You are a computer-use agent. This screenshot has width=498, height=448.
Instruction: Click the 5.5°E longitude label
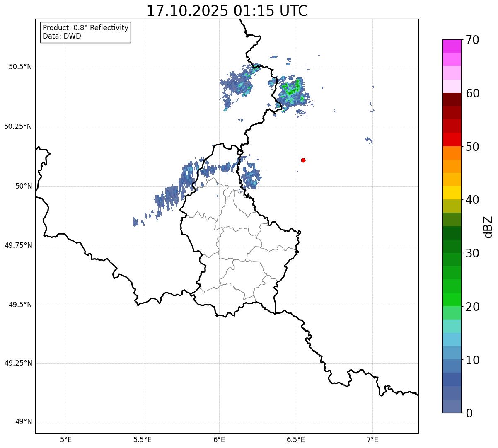pos(143,439)
